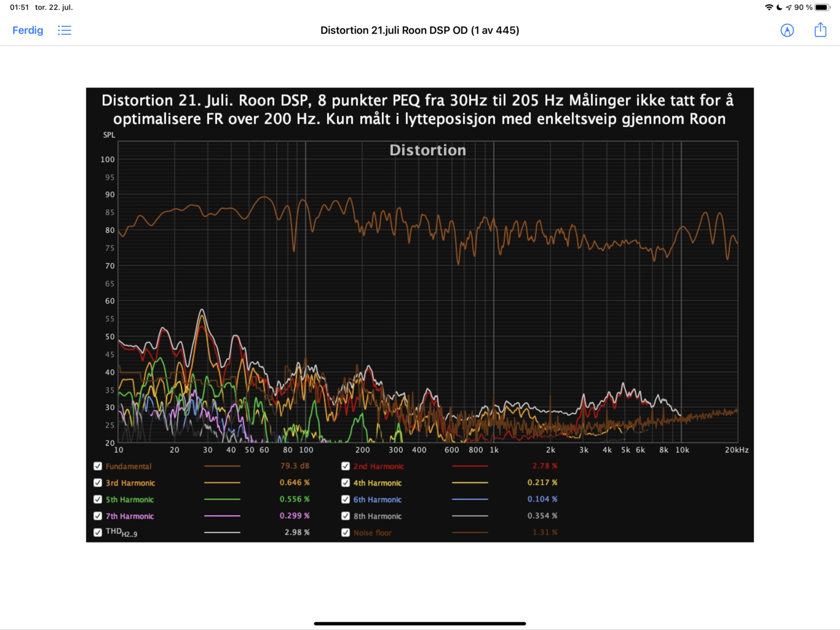The width and height of the screenshot is (840, 630).
Task: Click the 3rd Harmonic orange line swatch
Action: pos(222,483)
